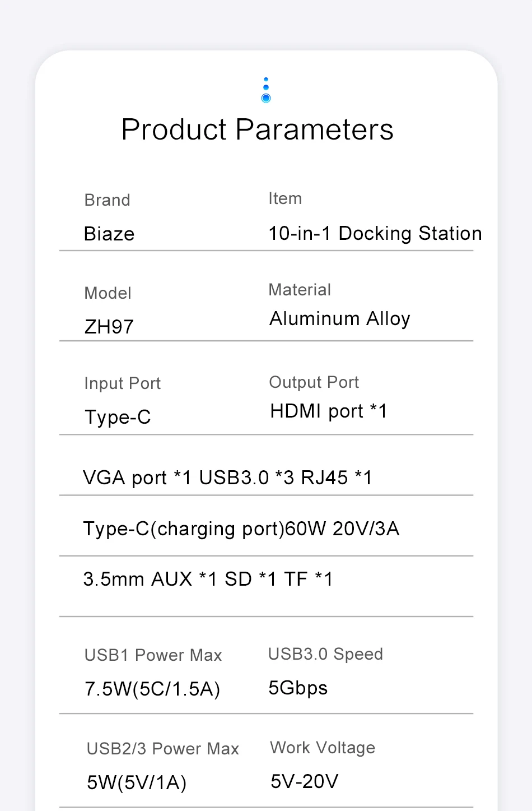Click the blue dotted icon above the title
This screenshot has height=811, width=532.
pyautogui.click(x=266, y=90)
